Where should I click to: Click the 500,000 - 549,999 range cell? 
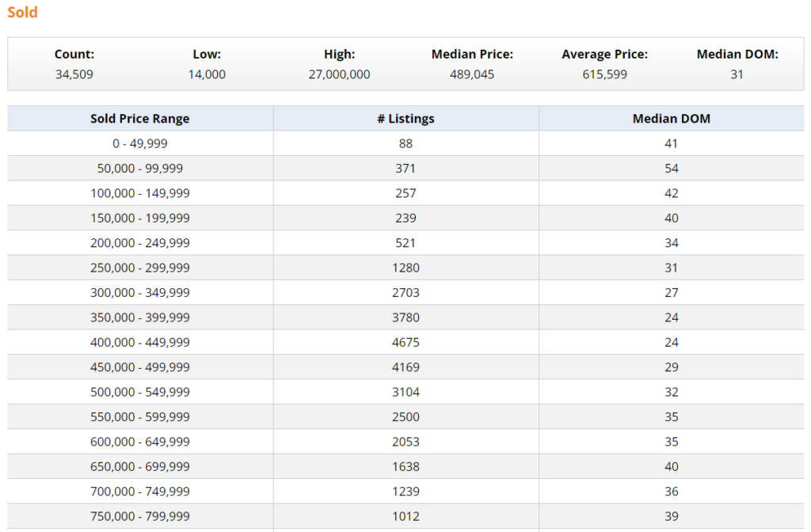pos(139,392)
